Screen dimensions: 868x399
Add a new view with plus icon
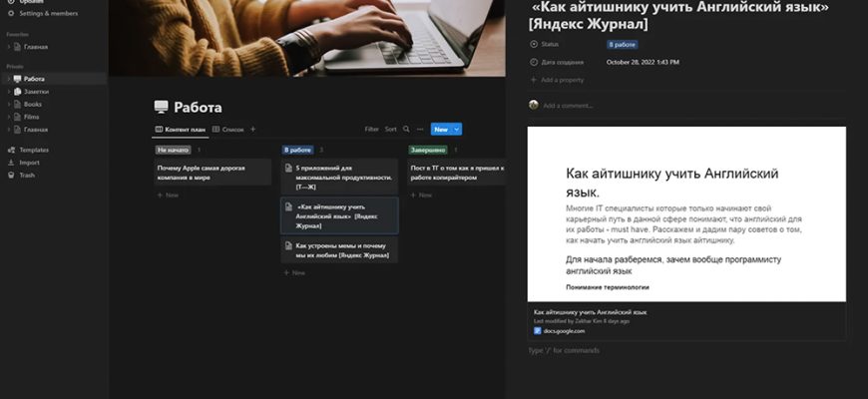pyautogui.click(x=253, y=129)
